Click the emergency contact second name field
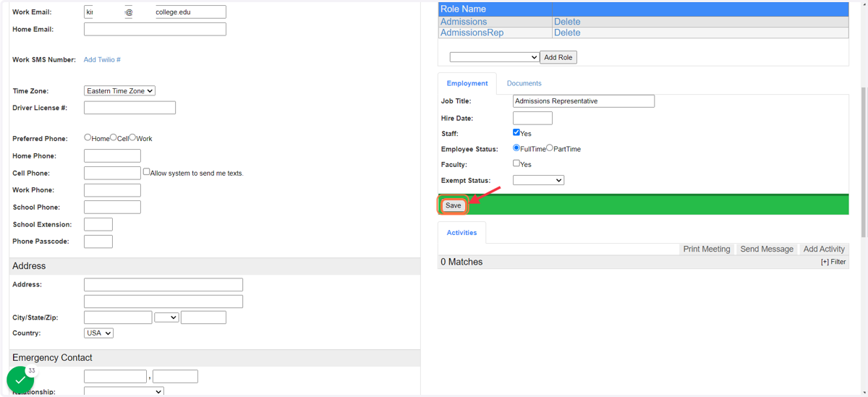Image resolution: width=868 pixels, height=397 pixels. pos(175,376)
